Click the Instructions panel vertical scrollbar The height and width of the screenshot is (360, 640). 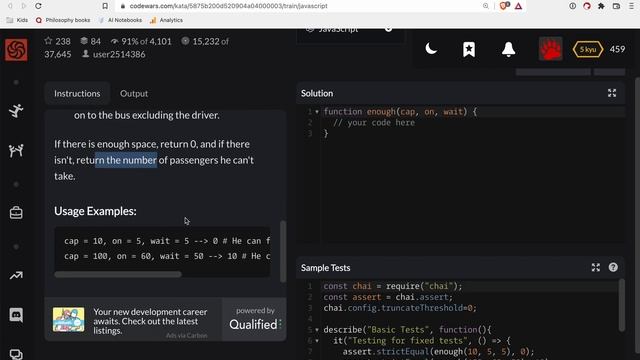pos(283,251)
